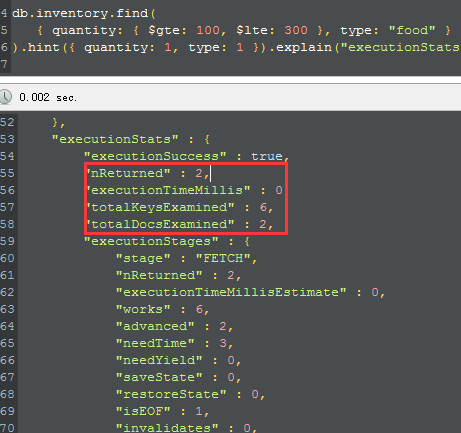Click the "restoreState" : 0 line
This screenshot has width=461, height=433.
coord(191,394)
